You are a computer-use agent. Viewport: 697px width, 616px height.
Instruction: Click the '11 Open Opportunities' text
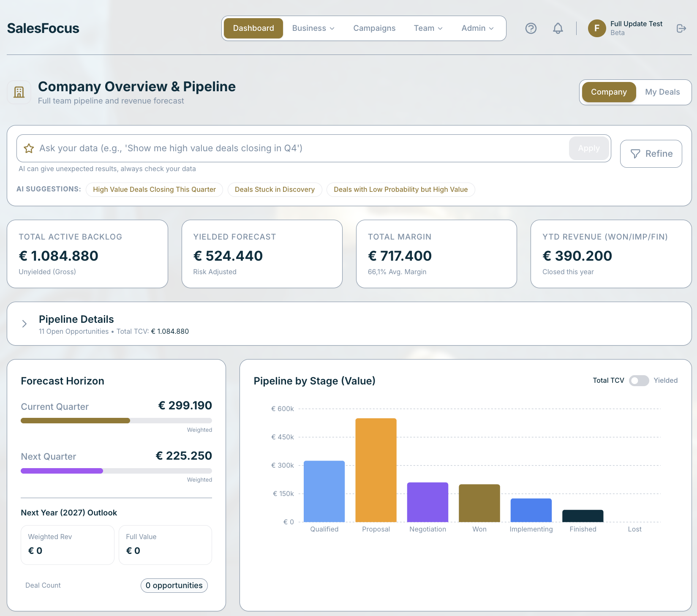click(x=74, y=332)
